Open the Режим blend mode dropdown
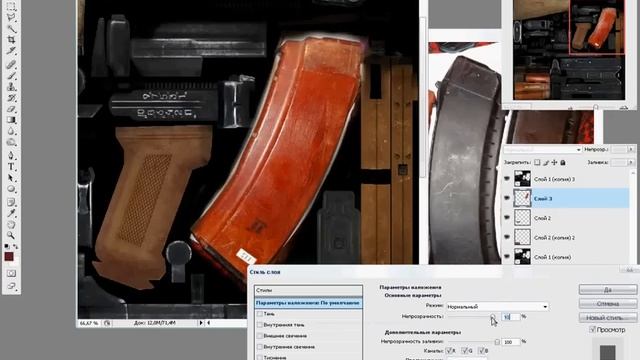Screen dimensions: 640x360 [497, 306]
